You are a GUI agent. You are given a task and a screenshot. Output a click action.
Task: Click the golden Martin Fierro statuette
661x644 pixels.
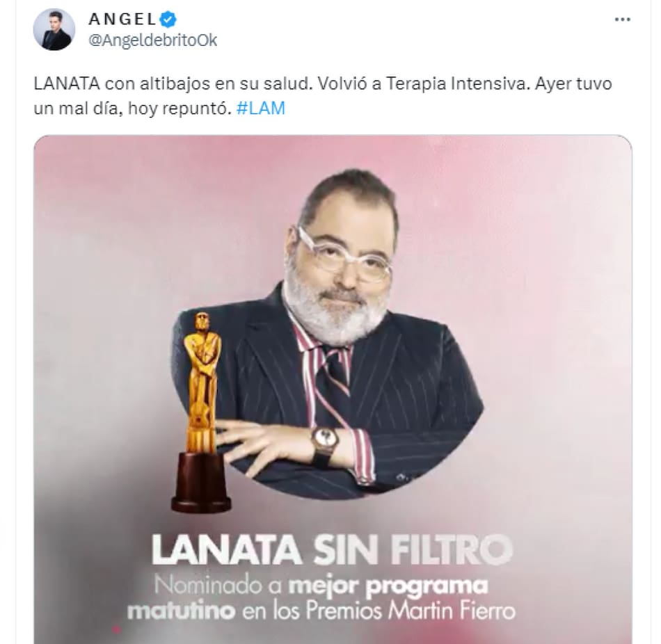coord(202,412)
